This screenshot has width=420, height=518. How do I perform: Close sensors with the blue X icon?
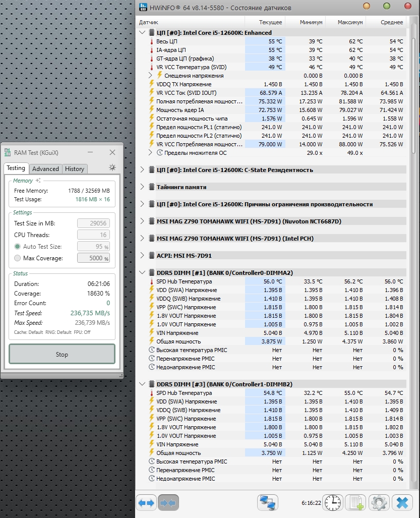point(402,503)
